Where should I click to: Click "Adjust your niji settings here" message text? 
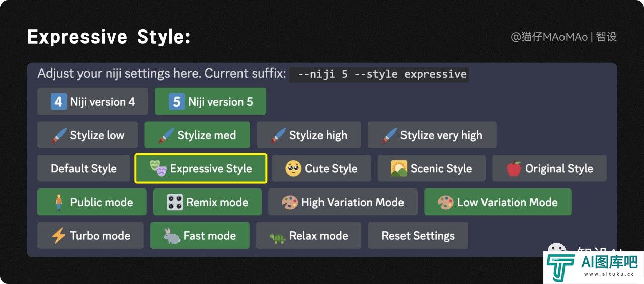click(119, 74)
